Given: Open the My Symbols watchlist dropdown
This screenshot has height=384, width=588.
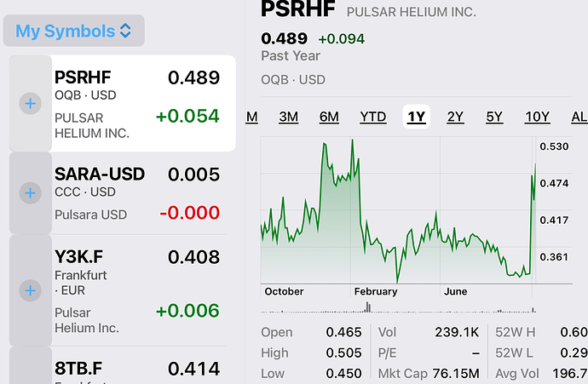Looking at the screenshot, I should pyautogui.click(x=74, y=32).
